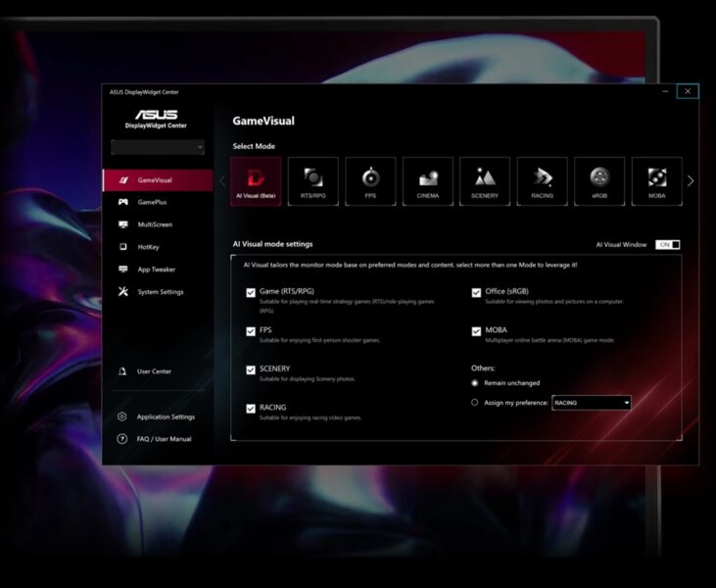The image size is (716, 588).
Task: Open the RACING preference dropdown
Action: tap(592, 403)
